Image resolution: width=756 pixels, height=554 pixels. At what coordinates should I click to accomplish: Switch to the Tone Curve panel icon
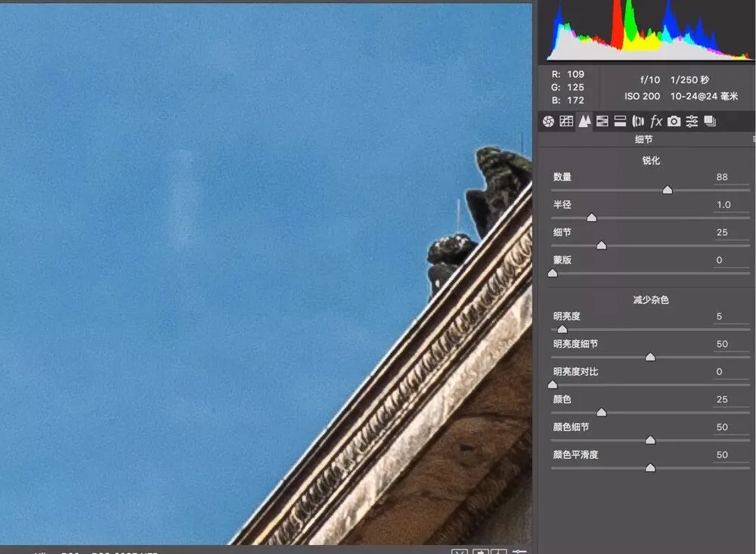(566, 122)
